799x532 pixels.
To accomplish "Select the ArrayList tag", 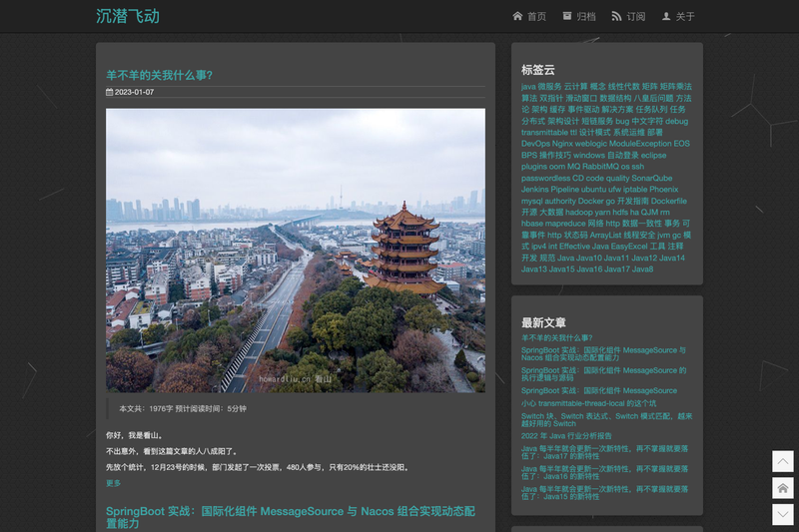I will tap(606, 236).
